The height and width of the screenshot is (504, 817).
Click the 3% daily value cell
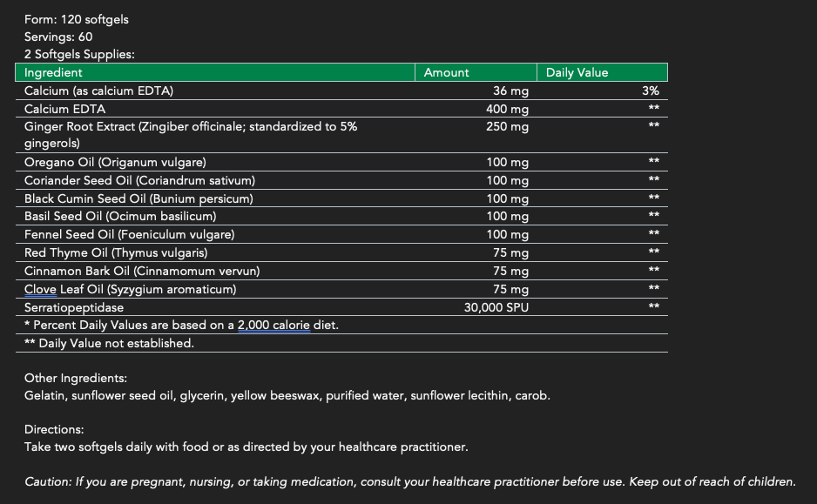(x=650, y=91)
